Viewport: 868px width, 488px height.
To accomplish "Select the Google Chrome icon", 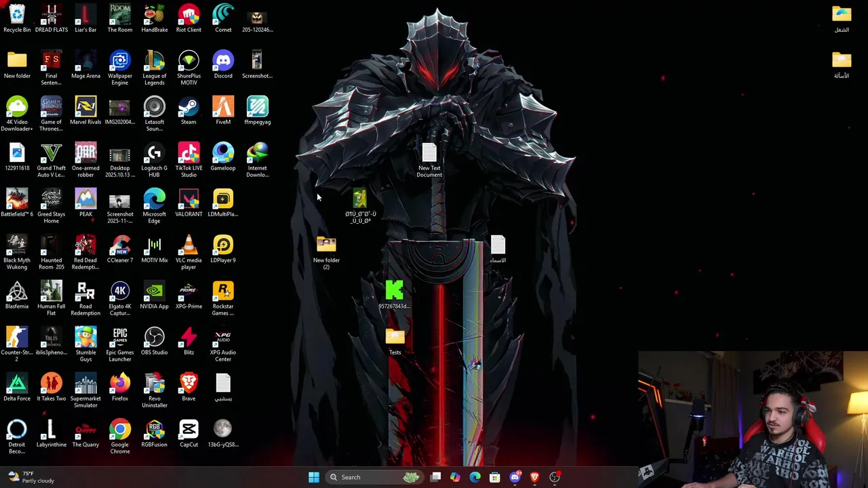I will coord(120,436).
